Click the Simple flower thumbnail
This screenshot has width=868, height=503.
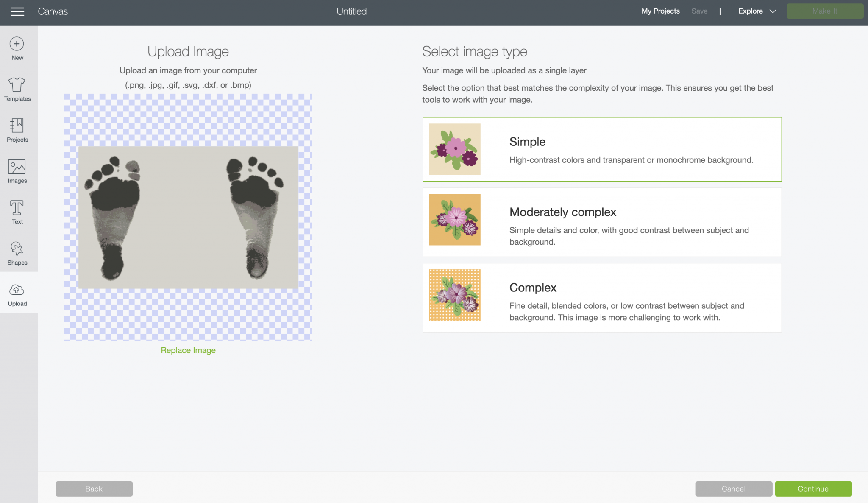coord(454,149)
